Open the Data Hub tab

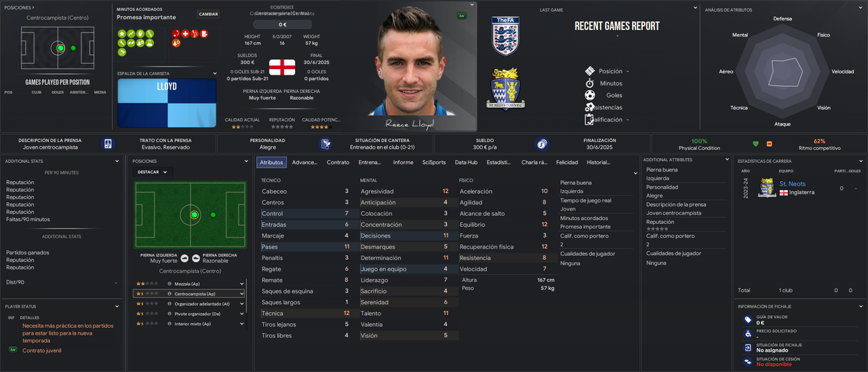click(x=466, y=163)
